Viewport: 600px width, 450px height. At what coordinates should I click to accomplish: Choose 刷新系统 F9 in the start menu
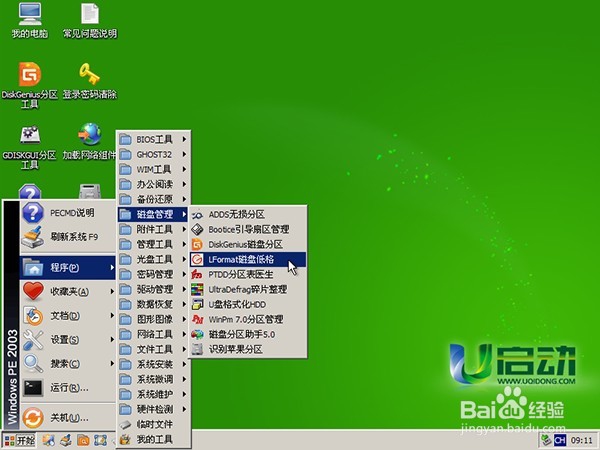pyautogui.click(x=68, y=237)
